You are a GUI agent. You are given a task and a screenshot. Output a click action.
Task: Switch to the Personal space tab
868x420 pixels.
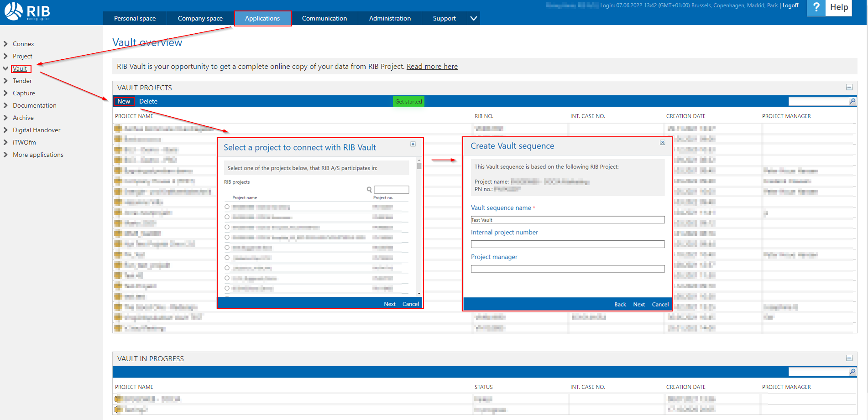(x=135, y=18)
